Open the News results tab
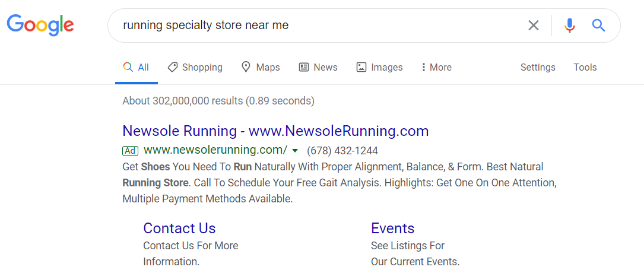The height and width of the screenshot is (273, 644). [318, 68]
